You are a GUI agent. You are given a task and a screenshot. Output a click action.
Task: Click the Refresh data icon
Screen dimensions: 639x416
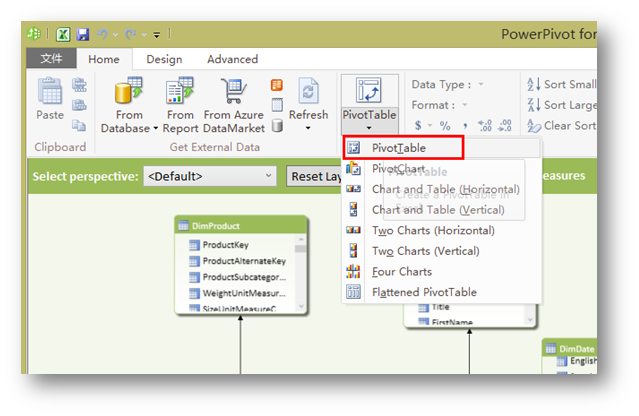[308, 90]
